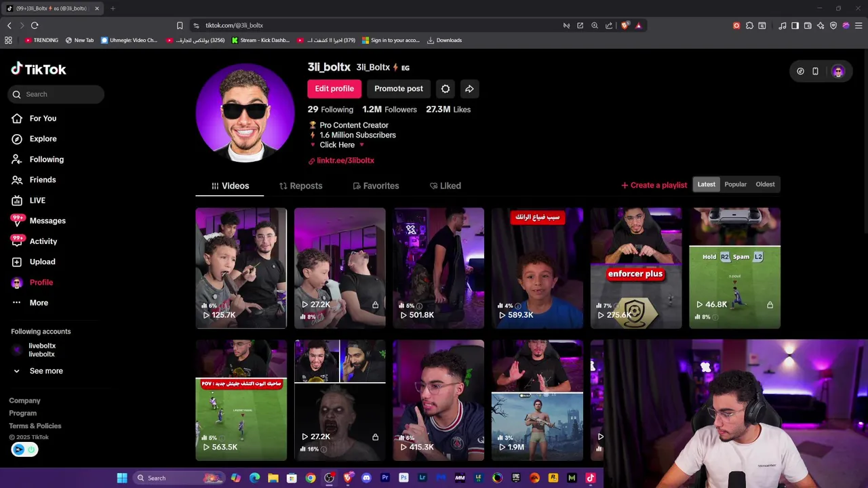This screenshot has width=868, height=488.
Task: Click the TikTok search field
Action: 56,94
